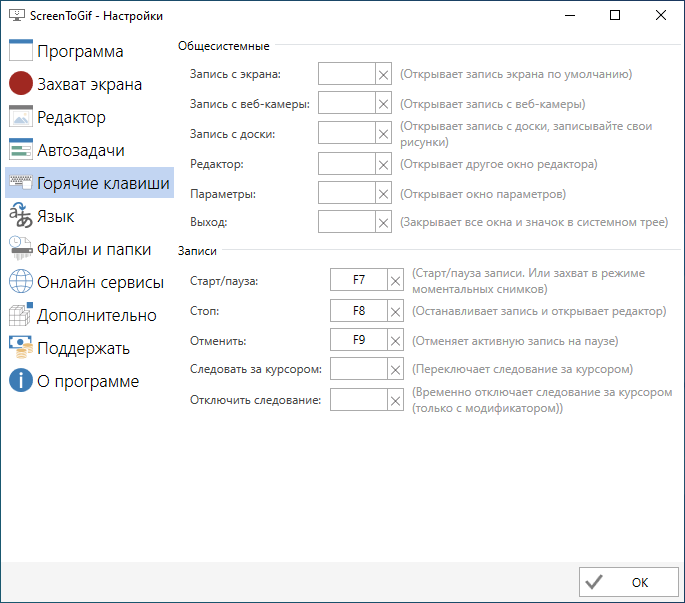Click the Записи group heading
Viewport: 685px width, 603px height.
[197, 251]
